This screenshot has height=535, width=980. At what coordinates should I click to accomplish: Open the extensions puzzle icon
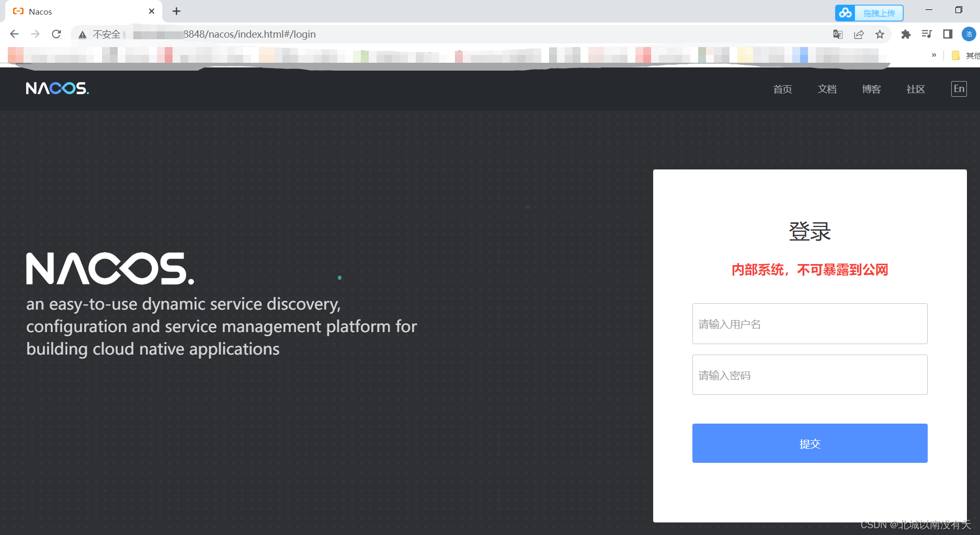click(906, 35)
